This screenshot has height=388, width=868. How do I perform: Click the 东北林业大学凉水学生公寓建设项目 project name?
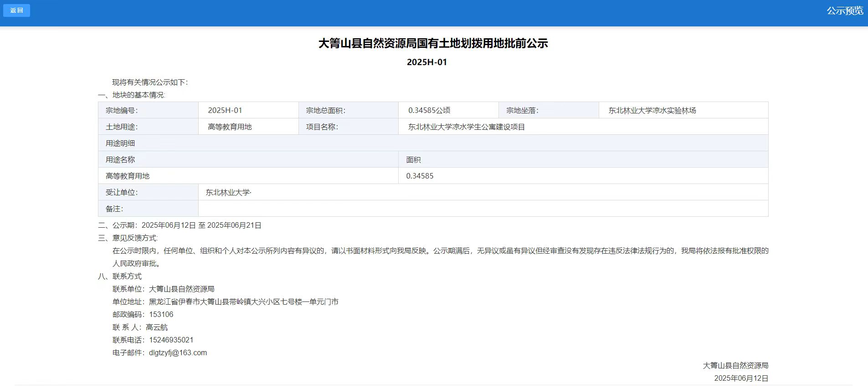[x=467, y=127]
